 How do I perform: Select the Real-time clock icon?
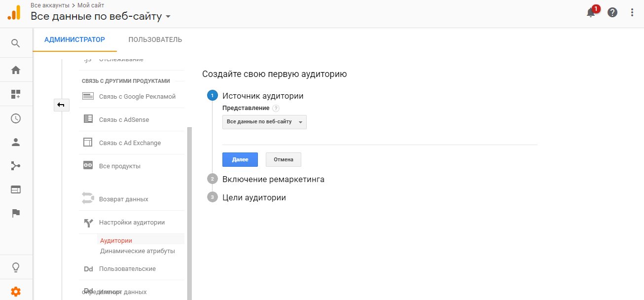pos(16,118)
